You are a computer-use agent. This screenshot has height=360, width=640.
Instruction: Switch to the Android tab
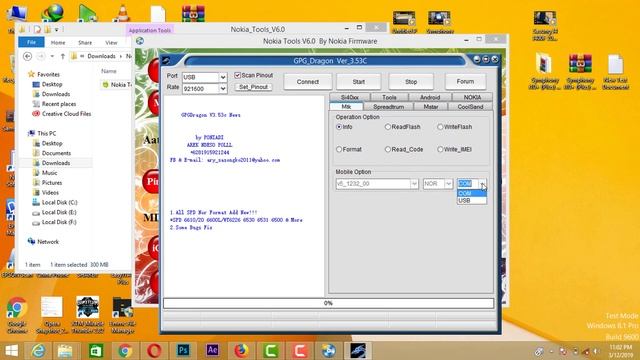pyautogui.click(x=430, y=98)
